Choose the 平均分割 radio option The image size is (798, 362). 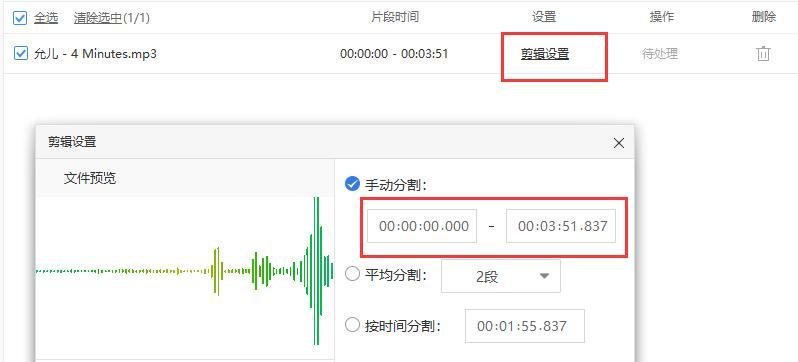(352, 275)
